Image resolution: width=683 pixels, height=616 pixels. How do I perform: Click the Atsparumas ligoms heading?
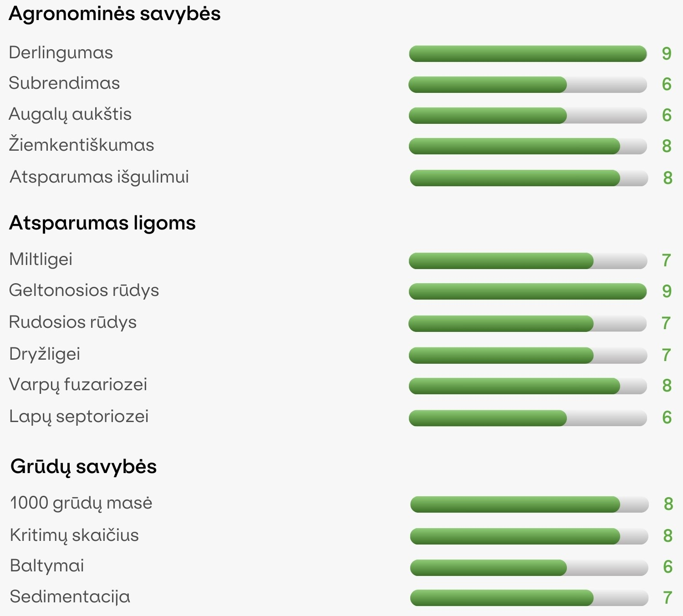point(102,224)
